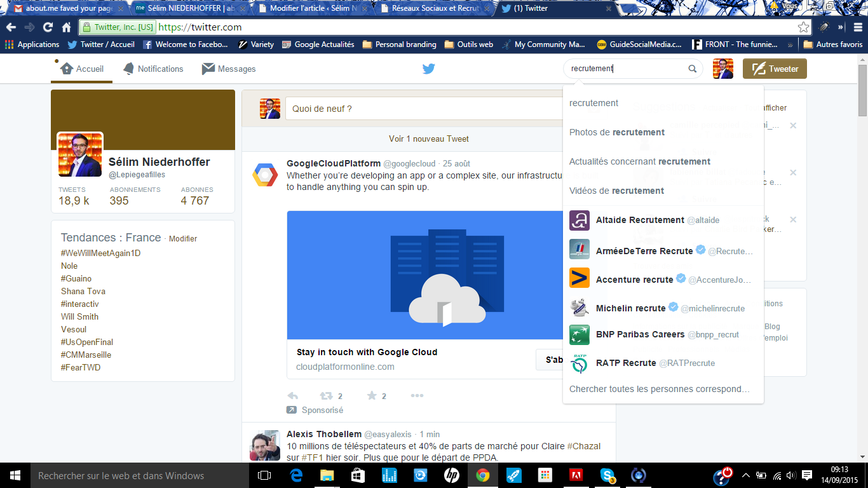Show 'Voir 1 nouveau Tweet' bar

click(x=429, y=139)
